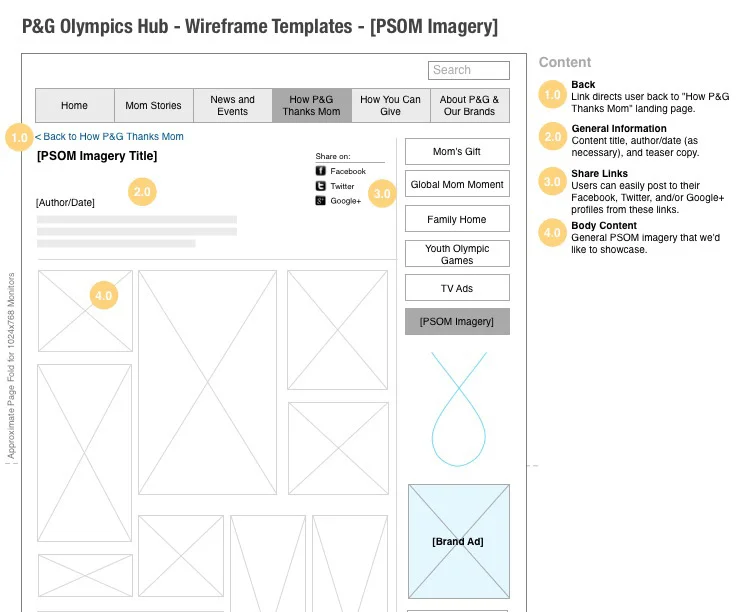Click the Twitter share text link
This screenshot has width=756, height=612.
(342, 186)
